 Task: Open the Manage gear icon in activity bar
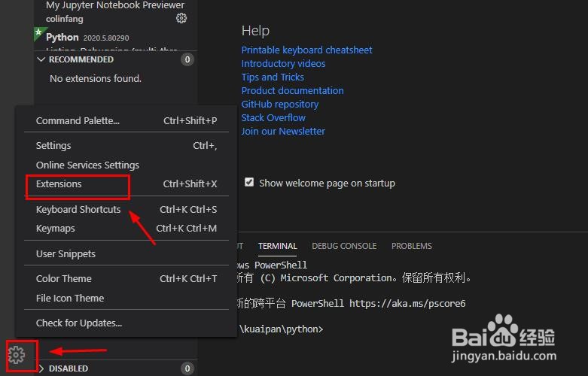coord(17,355)
